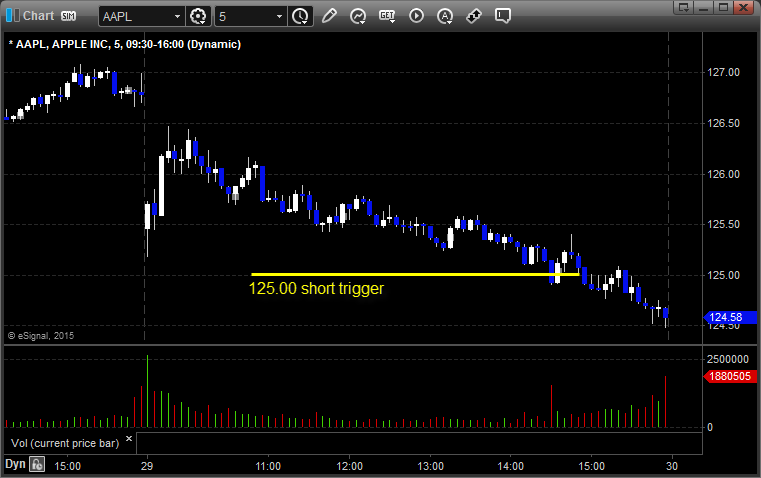Click the 29 date label on time axis
Image resolution: width=761 pixels, height=478 pixels.
pyautogui.click(x=147, y=466)
